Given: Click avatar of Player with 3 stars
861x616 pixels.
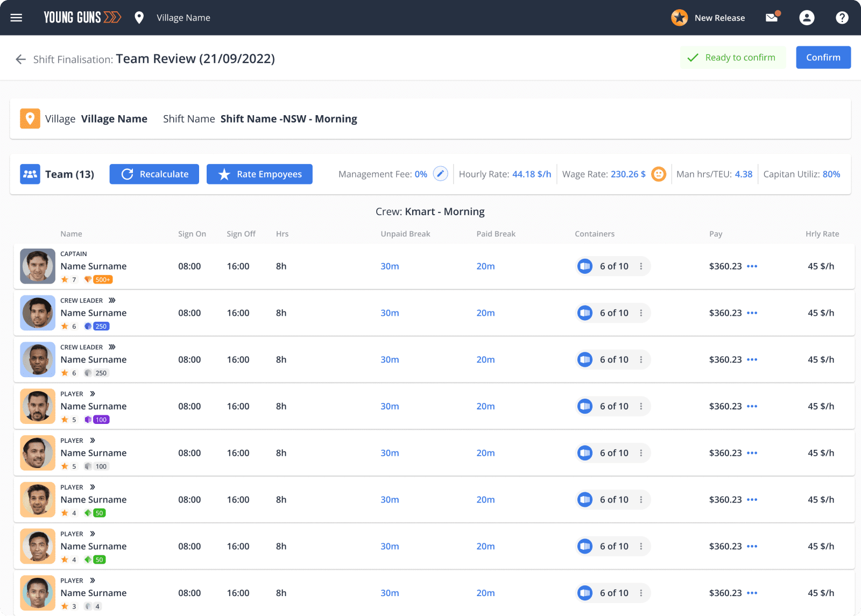Looking at the screenshot, I should click(x=38, y=593).
